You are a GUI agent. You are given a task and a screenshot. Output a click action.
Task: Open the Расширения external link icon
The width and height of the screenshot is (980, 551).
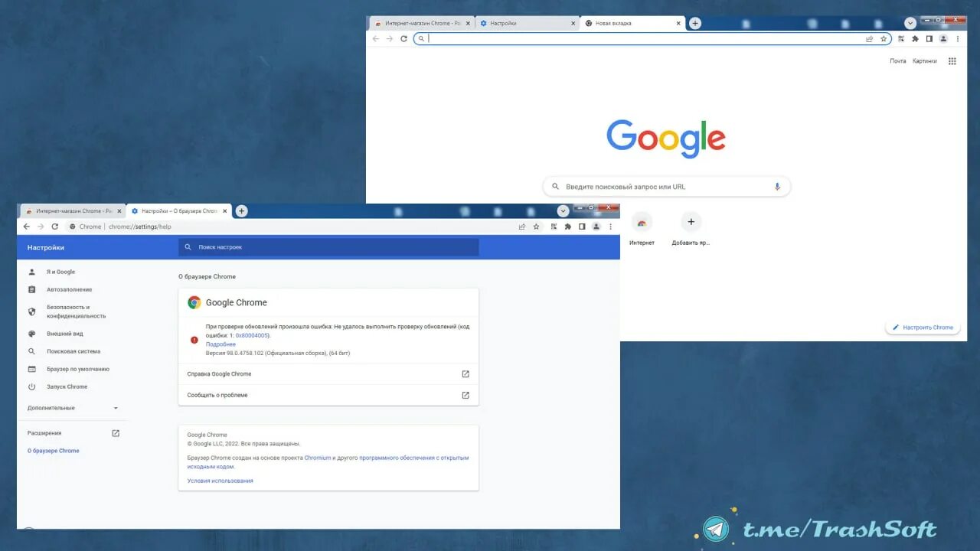116,433
